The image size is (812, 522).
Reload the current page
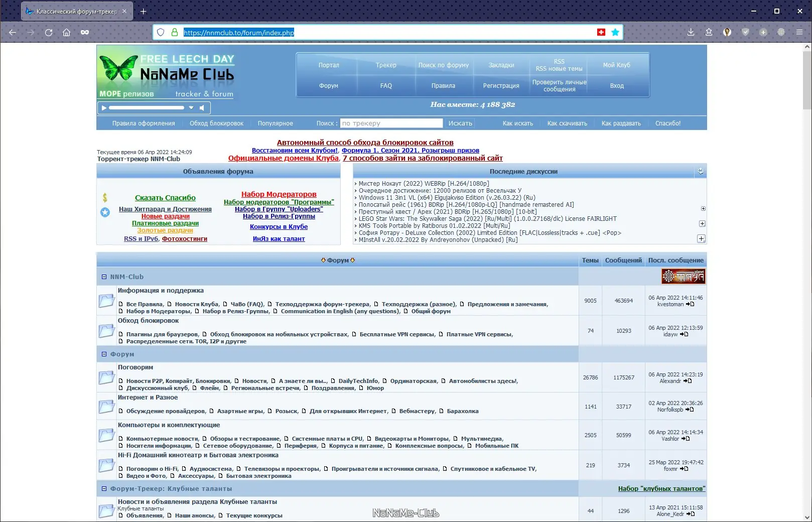49,32
